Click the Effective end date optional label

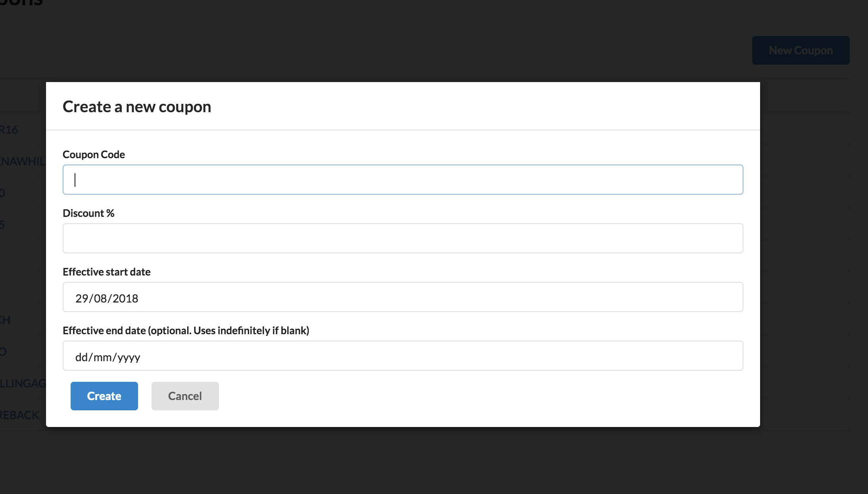[x=186, y=330]
